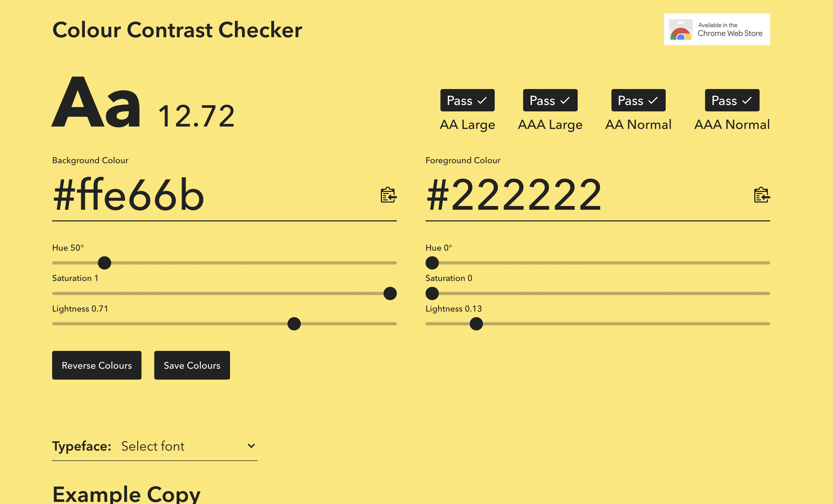Click the Chrome Web Store logo icon
Viewport: 833px width, 504px height.
coord(680,30)
